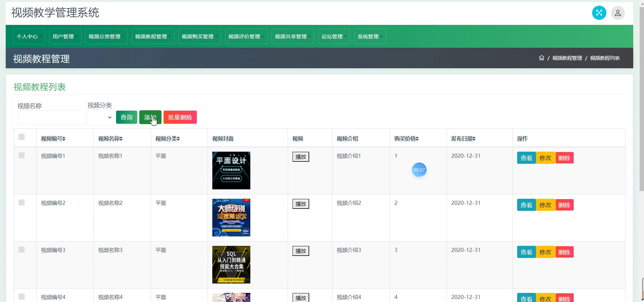
Task: Click the 视频名称3 cell text
Action: pos(110,250)
